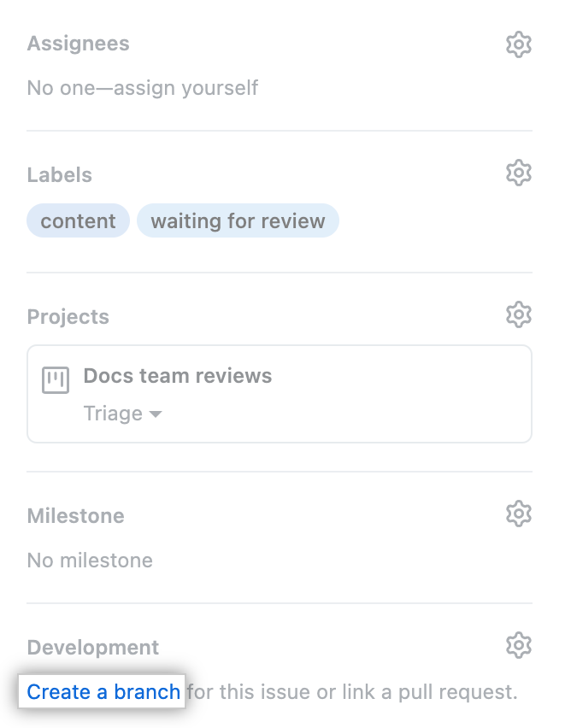Open the Labels gear settings
Viewport: 571px width, 728px height.
[519, 173]
